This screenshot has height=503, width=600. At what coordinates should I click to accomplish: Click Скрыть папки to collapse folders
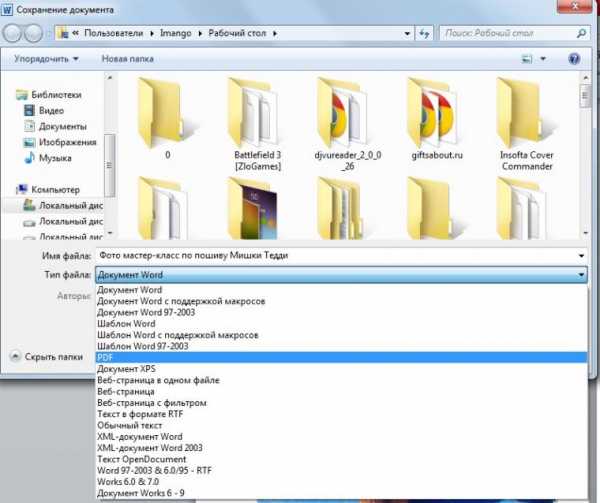pos(47,357)
